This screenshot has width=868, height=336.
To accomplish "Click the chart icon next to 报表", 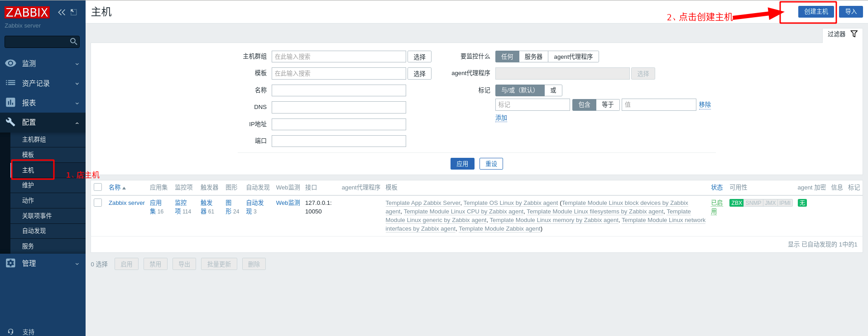I will click(10, 103).
